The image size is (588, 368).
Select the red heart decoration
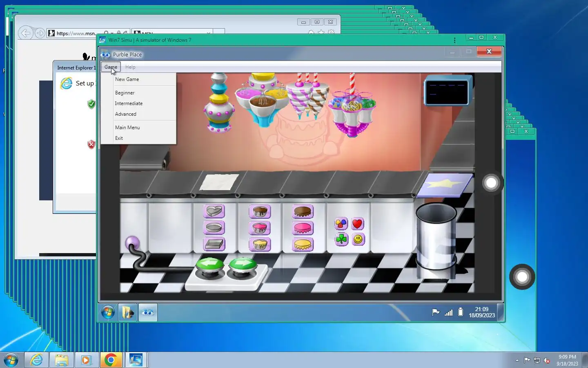click(357, 224)
